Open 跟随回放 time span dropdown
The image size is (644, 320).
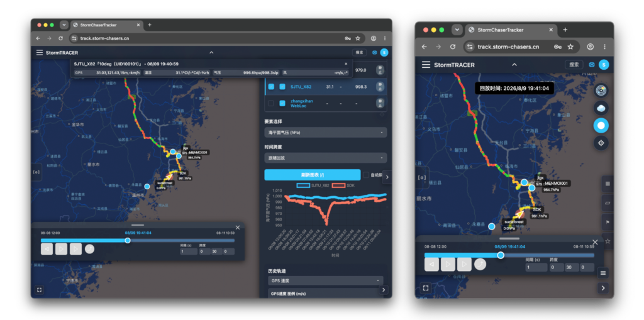(x=325, y=158)
